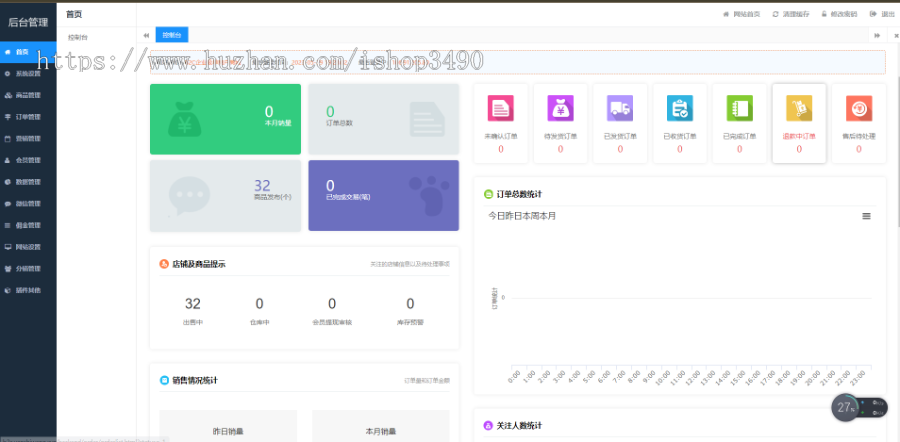
Task: Click the 仓库中 count
Action: point(259,304)
